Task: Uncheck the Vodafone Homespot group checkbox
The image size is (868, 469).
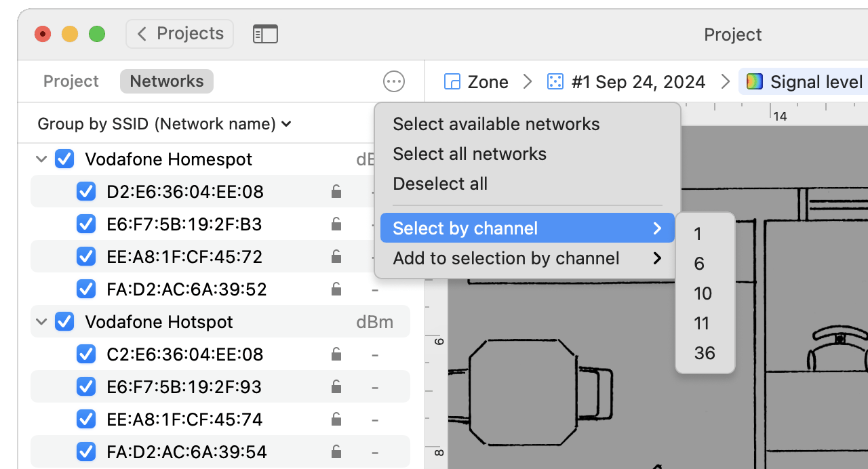Action: [x=64, y=159]
